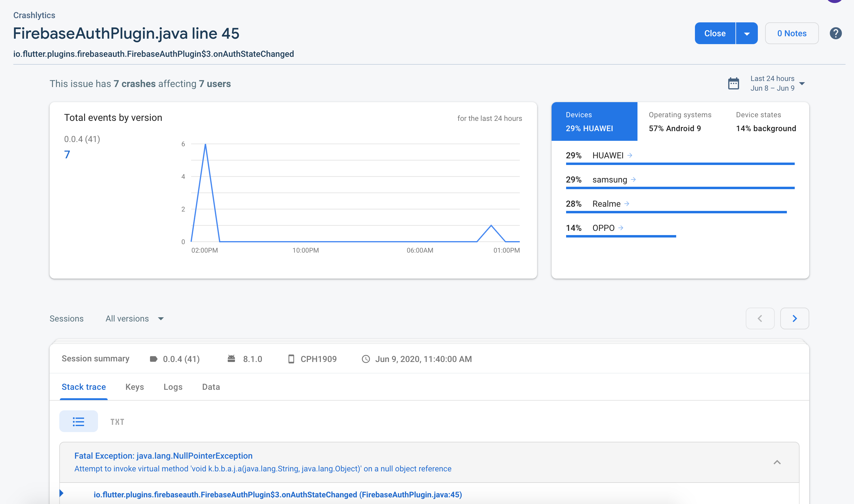Open the Last 24 hours date selector
The width and height of the screenshot is (854, 504).
pos(777,83)
